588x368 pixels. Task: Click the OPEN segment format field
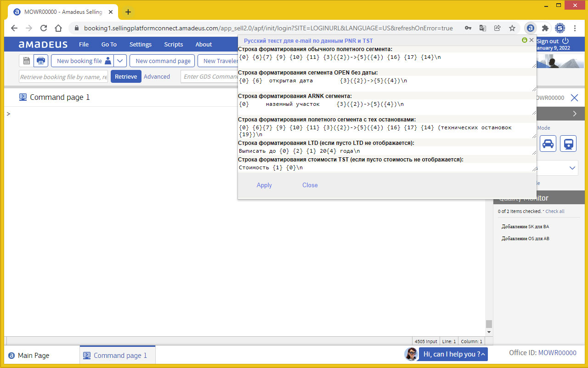pyautogui.click(x=387, y=84)
